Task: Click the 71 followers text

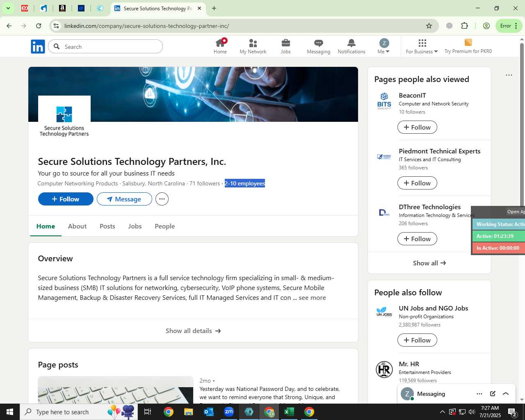Action: coord(205,183)
